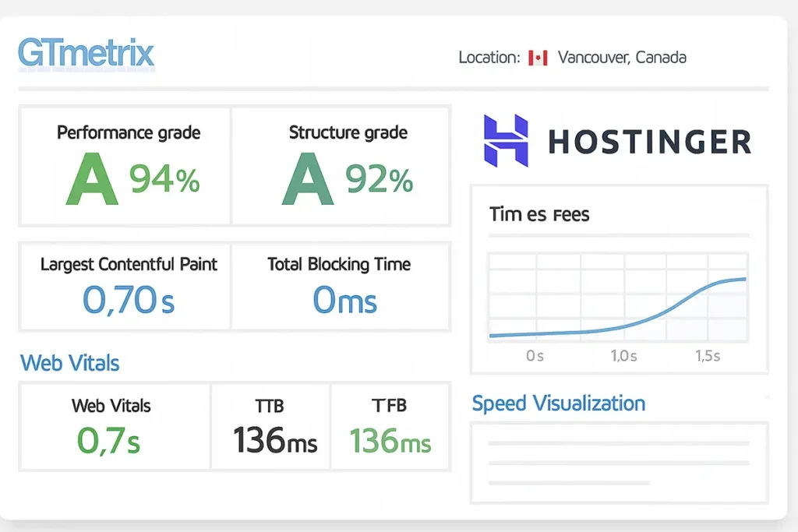
Task: Click the Canadian flag icon
Action: (538, 58)
